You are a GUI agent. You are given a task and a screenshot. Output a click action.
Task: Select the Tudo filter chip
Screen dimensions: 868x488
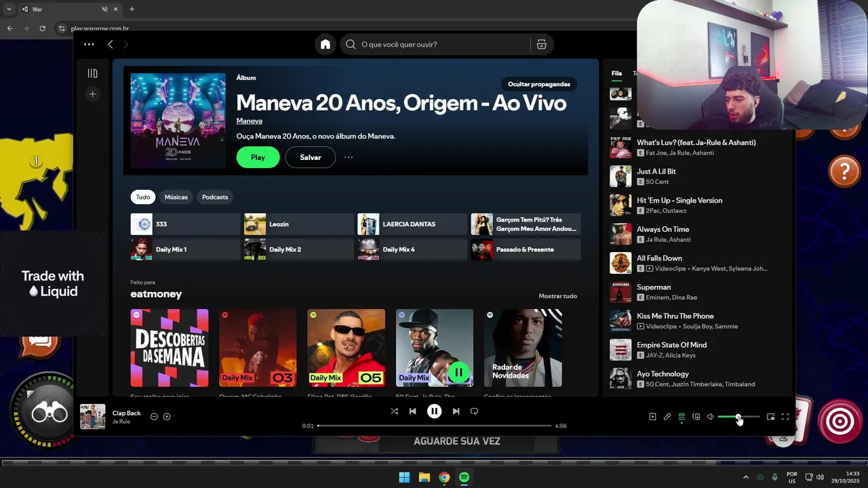(143, 197)
